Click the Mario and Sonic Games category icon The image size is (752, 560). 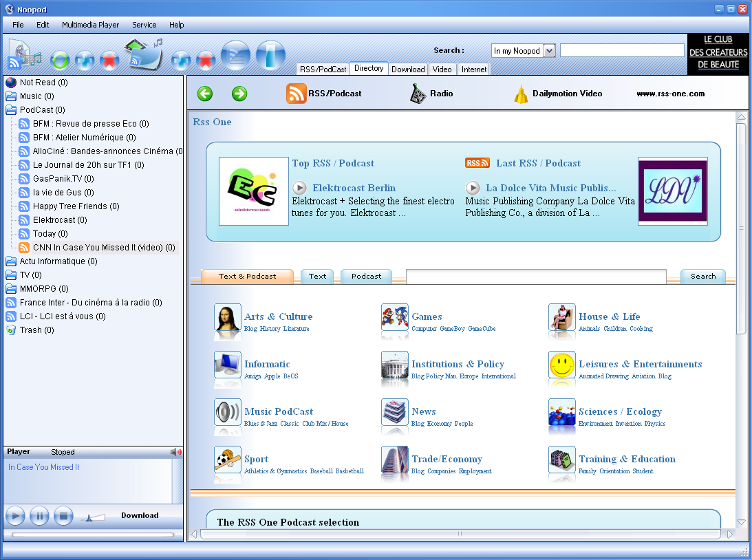point(395,317)
